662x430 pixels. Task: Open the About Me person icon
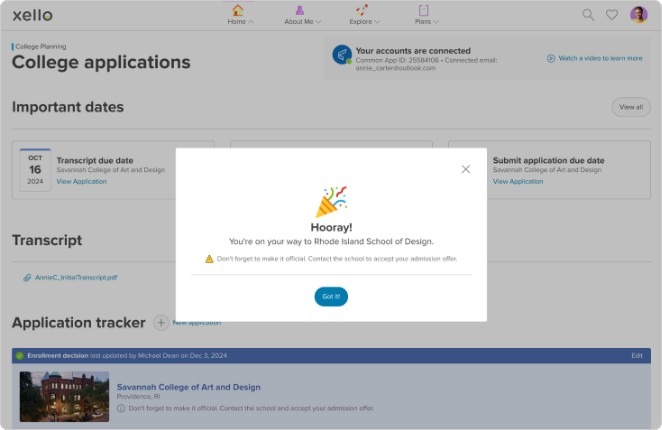pyautogui.click(x=300, y=10)
